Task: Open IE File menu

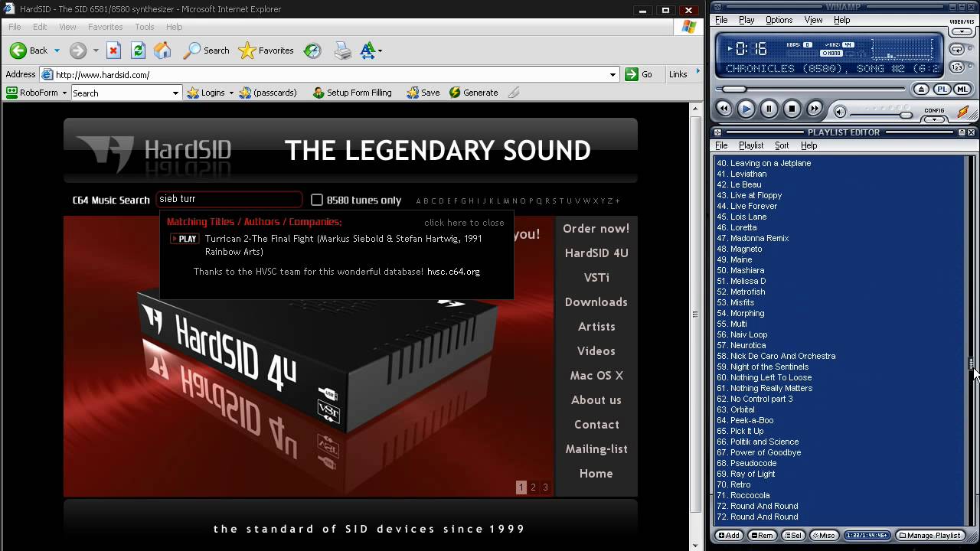Action: point(15,27)
